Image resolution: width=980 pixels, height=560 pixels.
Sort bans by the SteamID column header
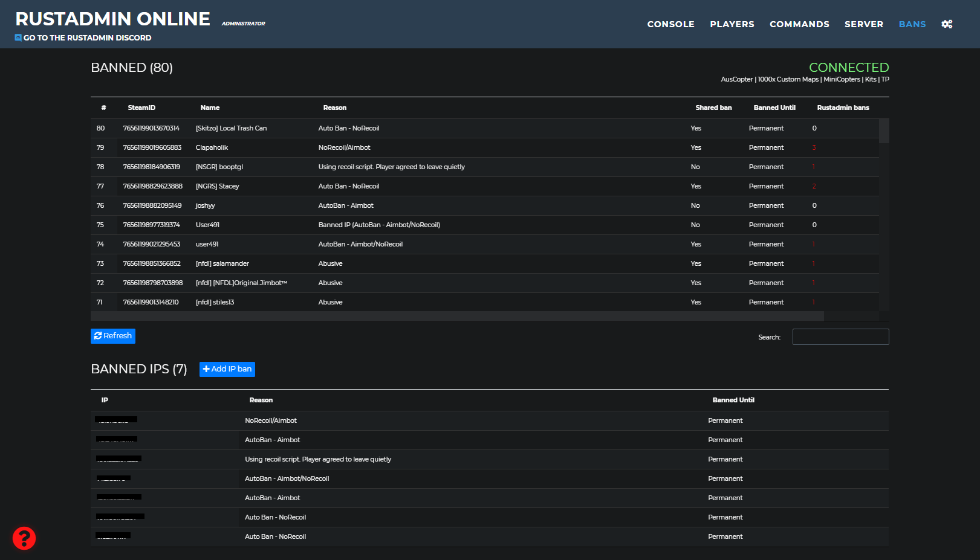pos(141,108)
